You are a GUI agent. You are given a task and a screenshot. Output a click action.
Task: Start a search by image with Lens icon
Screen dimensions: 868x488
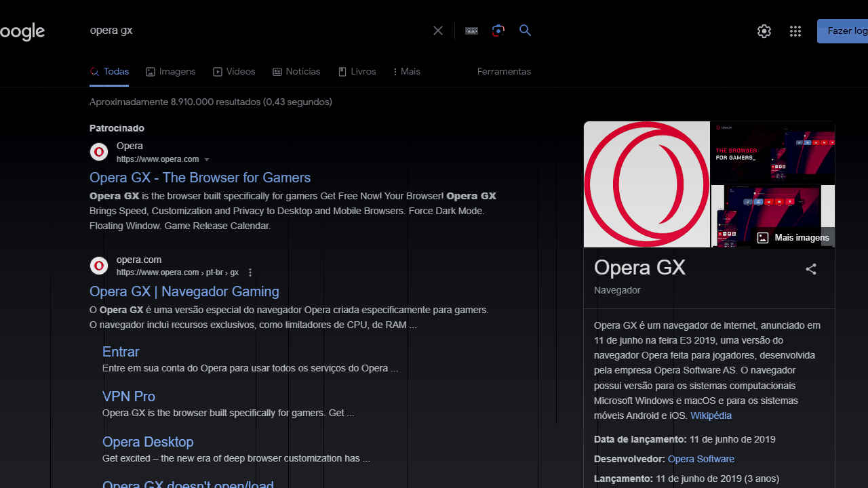498,30
